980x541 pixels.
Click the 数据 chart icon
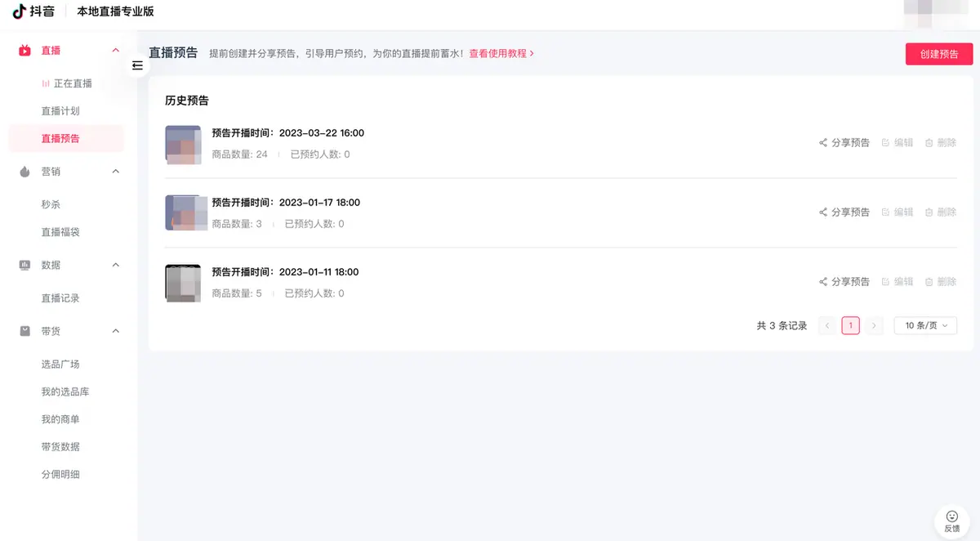pos(24,265)
